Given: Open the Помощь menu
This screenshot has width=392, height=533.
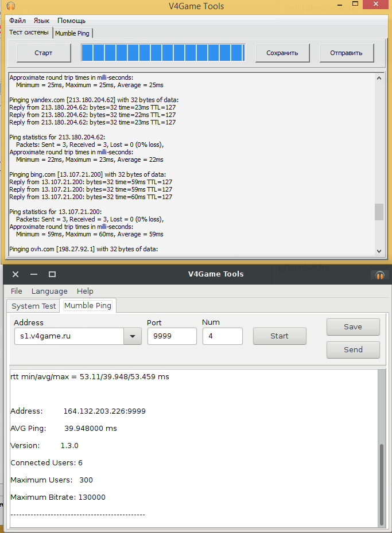Looking at the screenshot, I should click(71, 21).
